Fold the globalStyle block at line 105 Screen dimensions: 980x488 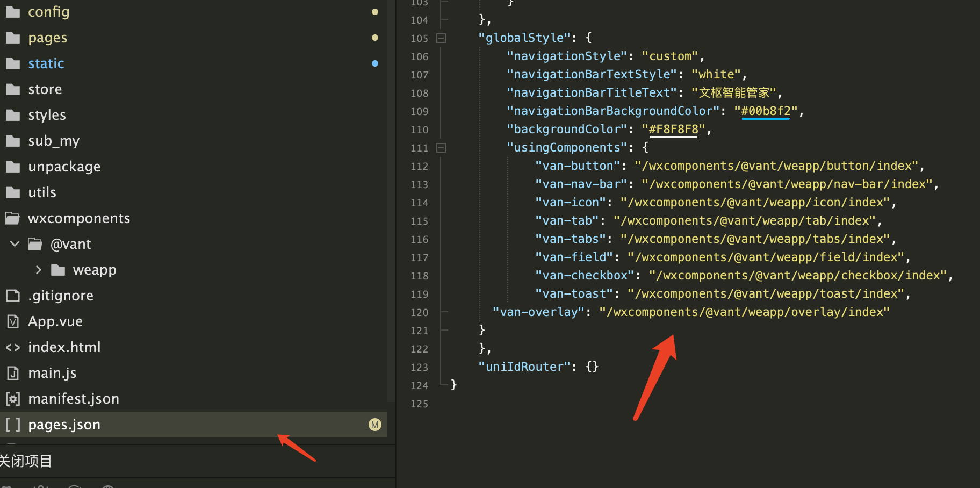pyautogui.click(x=441, y=38)
